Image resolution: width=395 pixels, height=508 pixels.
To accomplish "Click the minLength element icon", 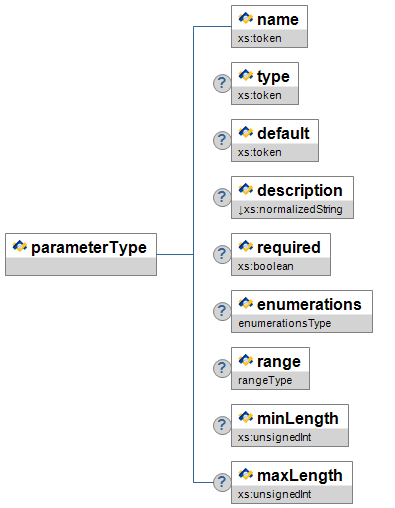I will pyautogui.click(x=246, y=417).
